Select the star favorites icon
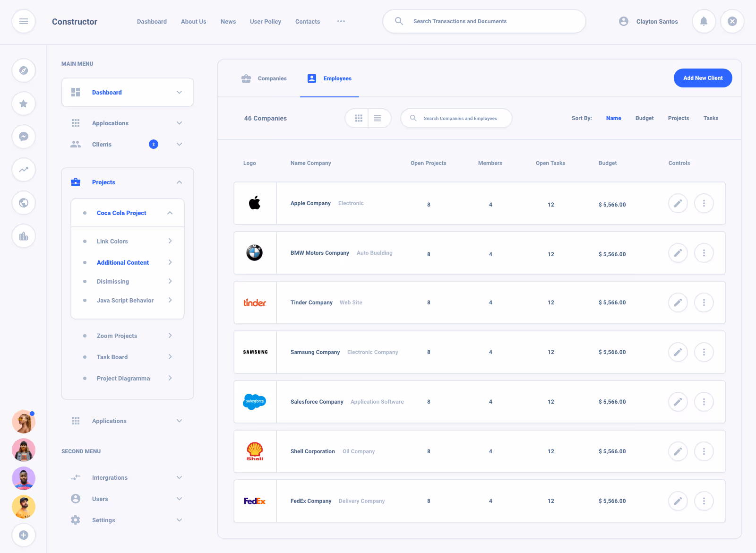 tap(24, 104)
